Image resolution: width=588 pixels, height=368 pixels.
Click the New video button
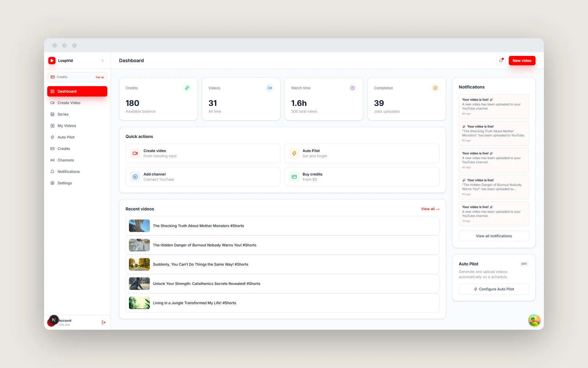(522, 61)
